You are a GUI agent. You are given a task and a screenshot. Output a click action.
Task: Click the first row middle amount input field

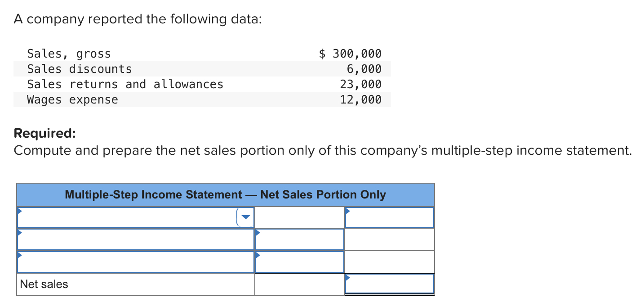(x=299, y=216)
